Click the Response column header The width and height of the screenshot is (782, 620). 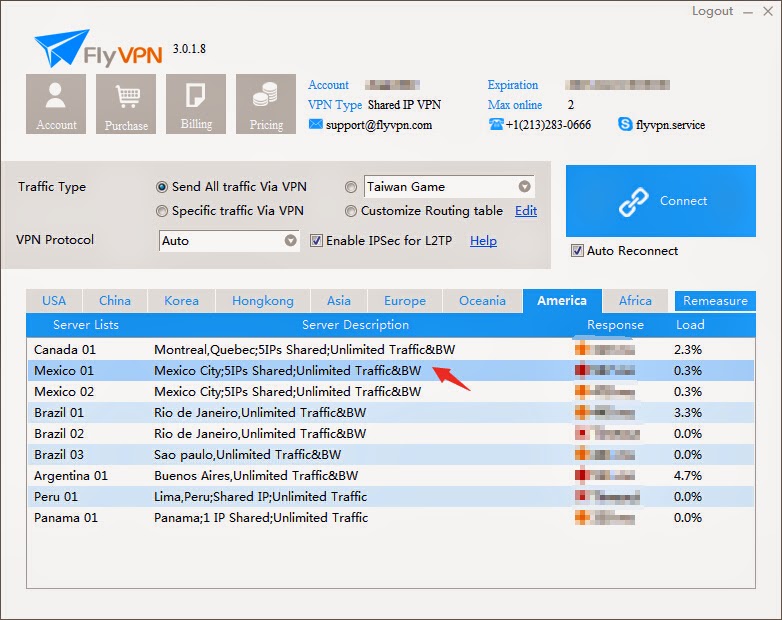point(615,325)
